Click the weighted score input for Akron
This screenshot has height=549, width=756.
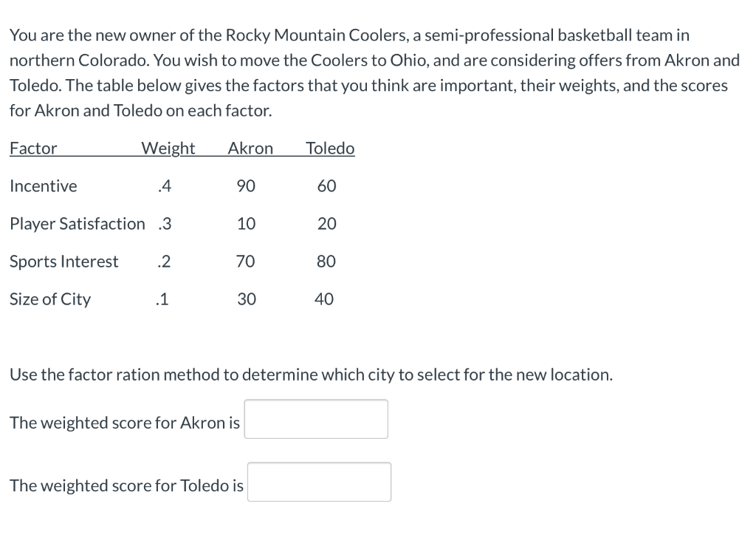coord(316,418)
